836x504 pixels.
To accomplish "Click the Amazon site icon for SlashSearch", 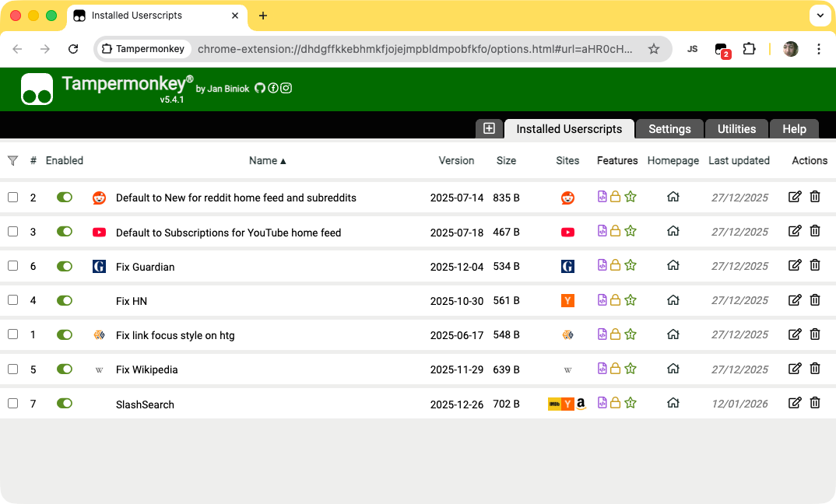I will [x=581, y=404].
